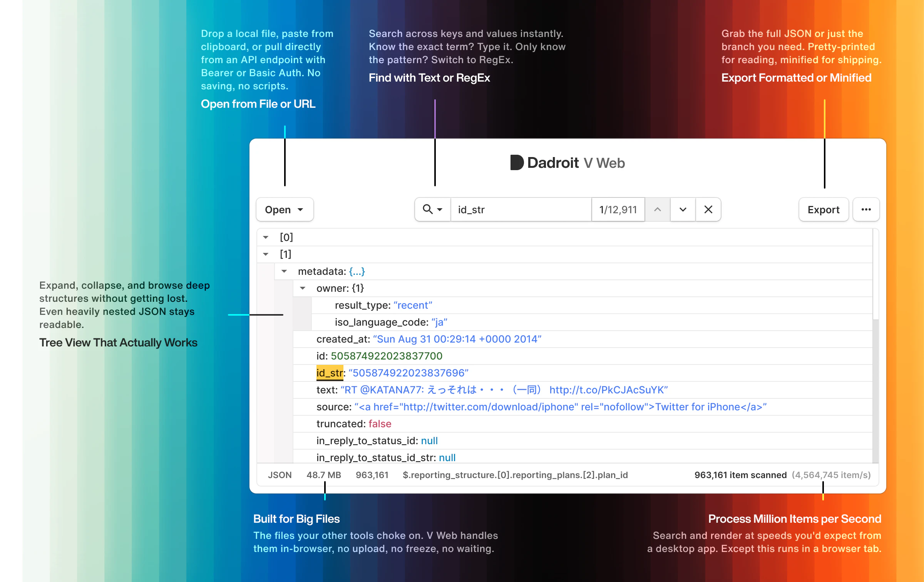Click the 1/12,911 match counter

pos(618,209)
